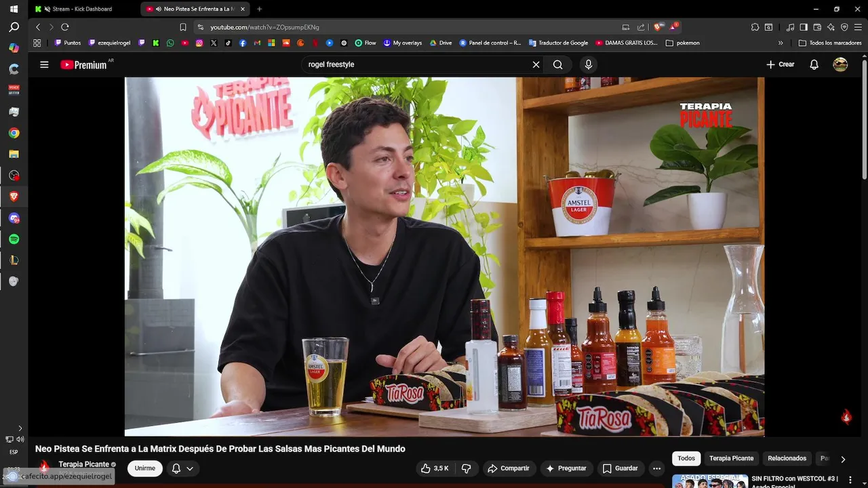This screenshot has width=868, height=488.
Task: Like the video showing 3,5 K
Action: 434,468
